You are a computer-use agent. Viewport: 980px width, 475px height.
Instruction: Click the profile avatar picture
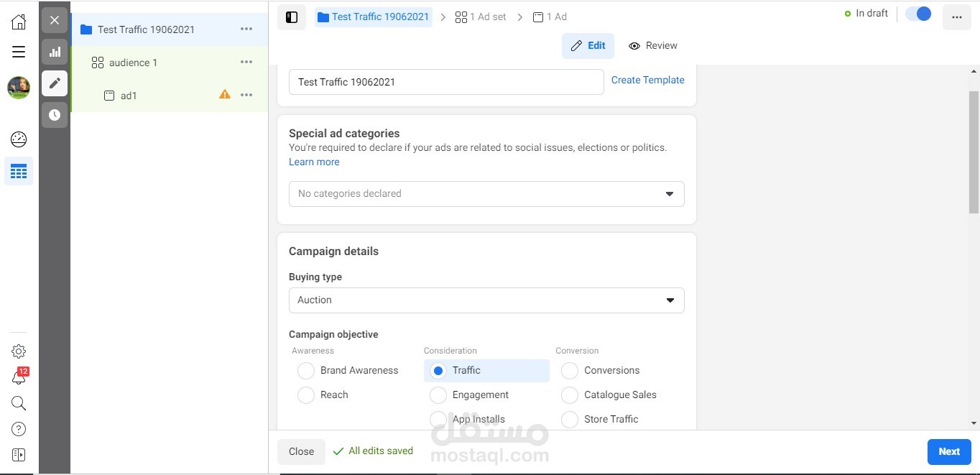coord(19,88)
